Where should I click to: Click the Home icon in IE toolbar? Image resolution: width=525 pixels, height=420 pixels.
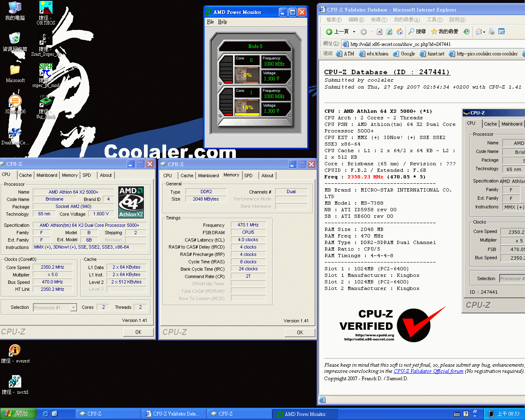tap(399, 32)
